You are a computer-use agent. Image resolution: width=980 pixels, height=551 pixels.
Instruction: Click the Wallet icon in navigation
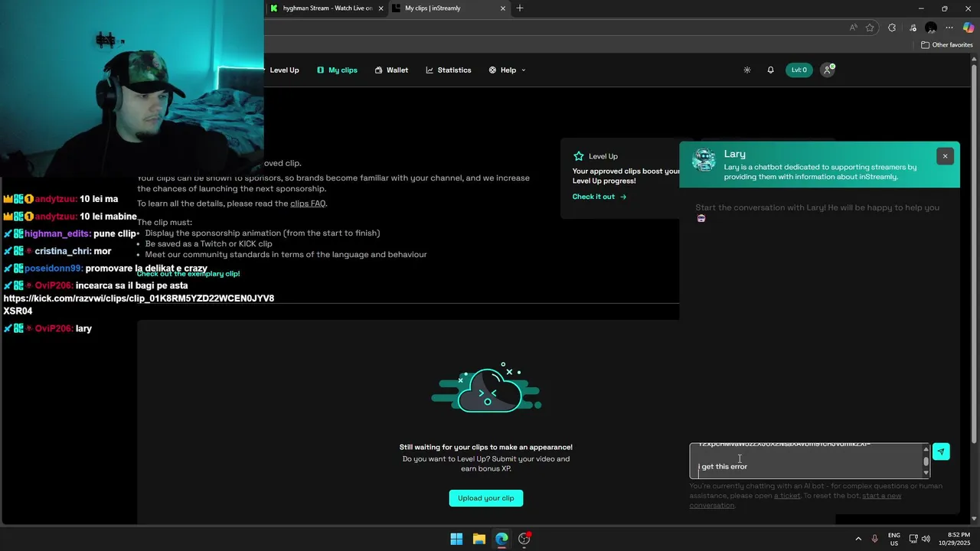(379, 70)
